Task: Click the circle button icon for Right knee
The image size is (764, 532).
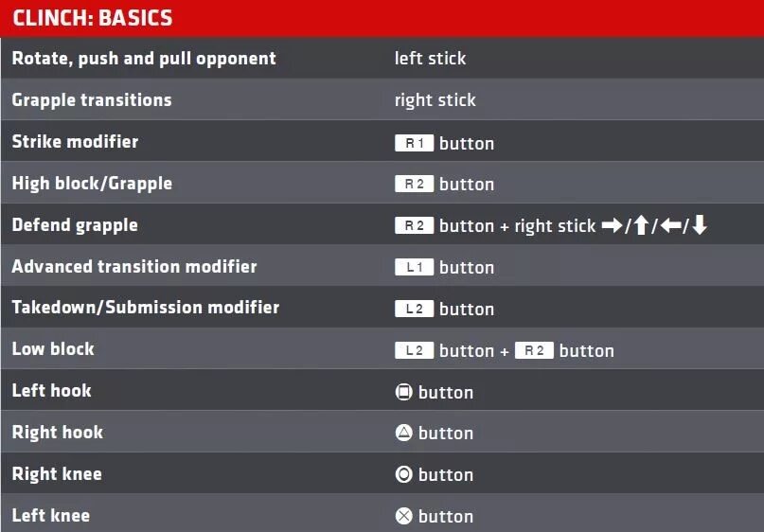Action: point(404,474)
